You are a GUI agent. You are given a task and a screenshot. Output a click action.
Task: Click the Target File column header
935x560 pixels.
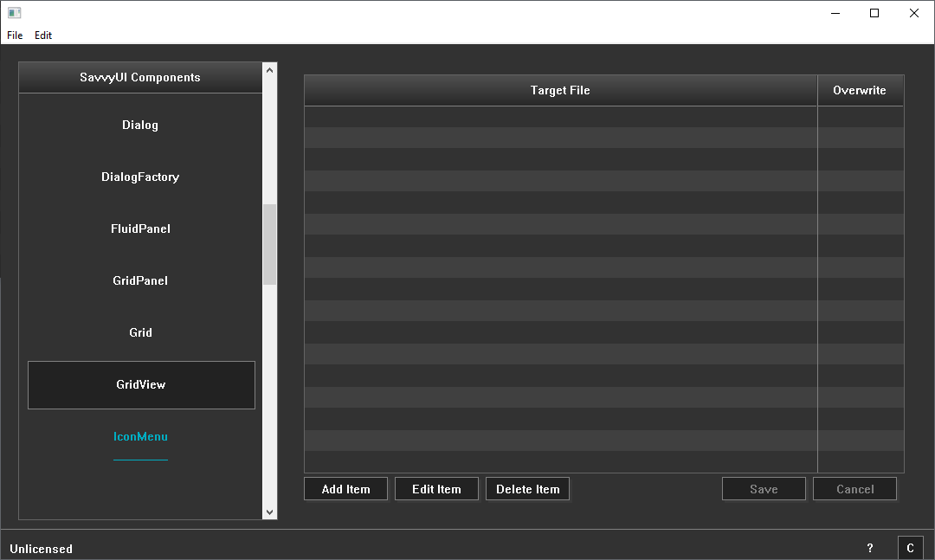[x=560, y=90]
